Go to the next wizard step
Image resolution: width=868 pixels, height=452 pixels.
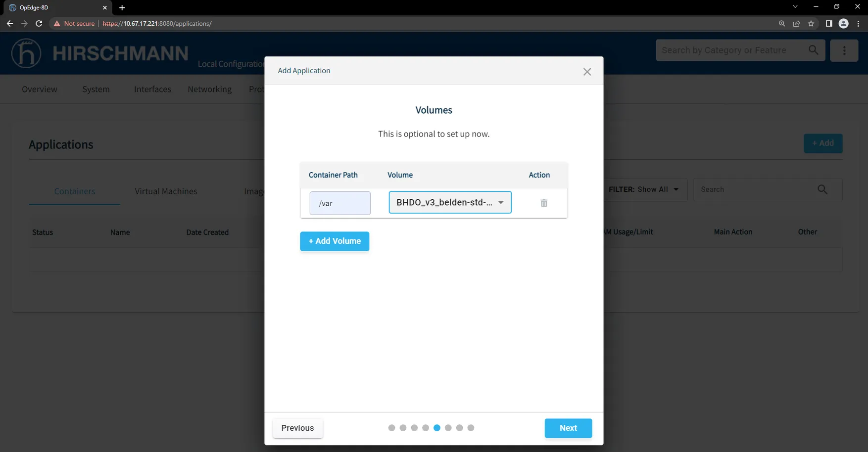(568, 428)
